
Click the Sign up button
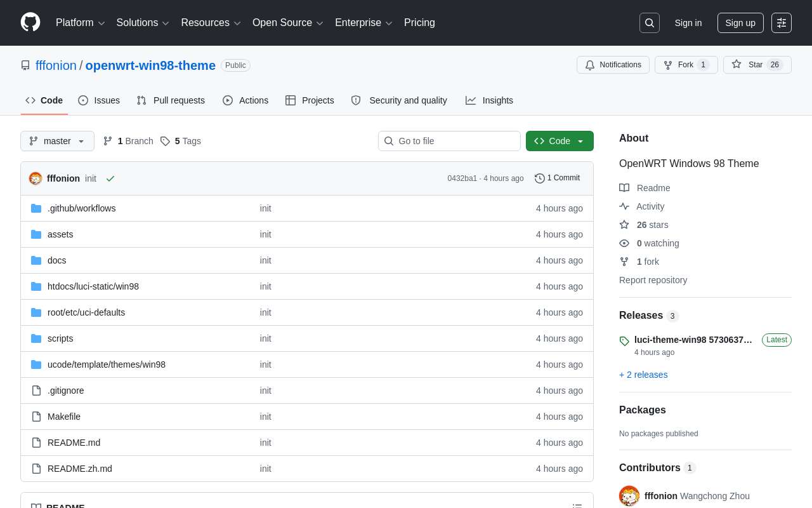pyautogui.click(x=740, y=23)
